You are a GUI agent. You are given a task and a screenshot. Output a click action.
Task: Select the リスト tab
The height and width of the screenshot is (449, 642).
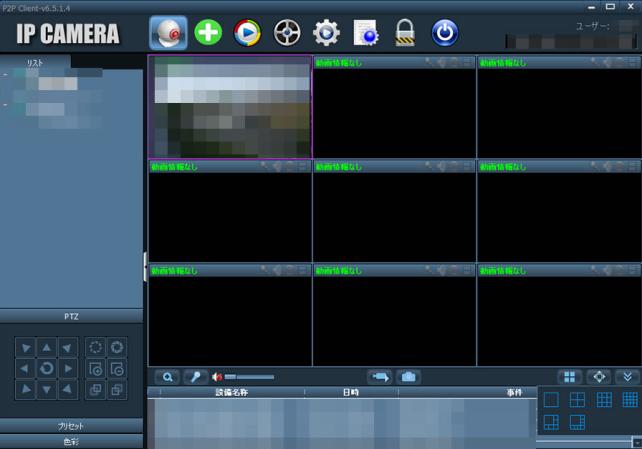[35, 63]
